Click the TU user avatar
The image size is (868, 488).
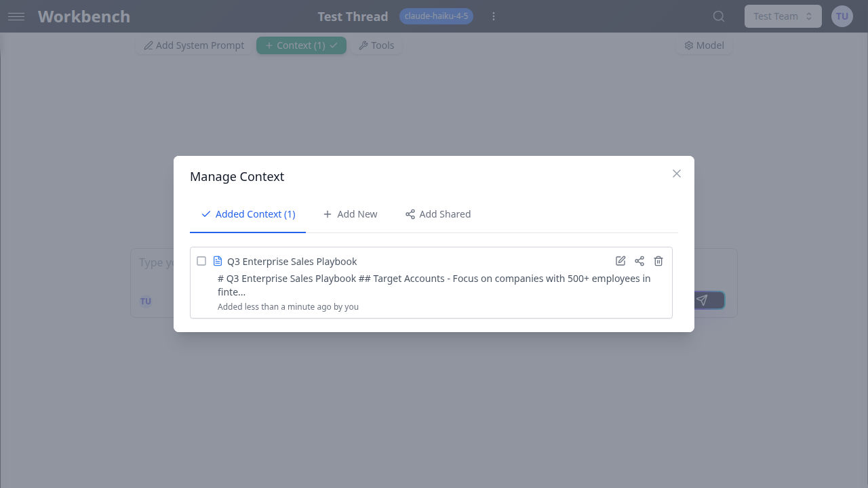tap(842, 16)
